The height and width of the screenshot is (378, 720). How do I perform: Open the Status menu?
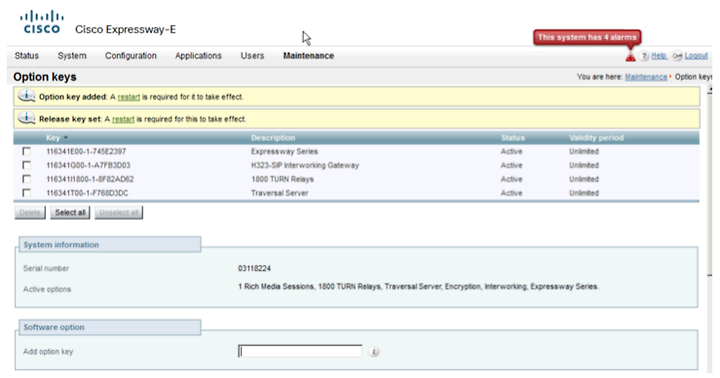point(27,56)
